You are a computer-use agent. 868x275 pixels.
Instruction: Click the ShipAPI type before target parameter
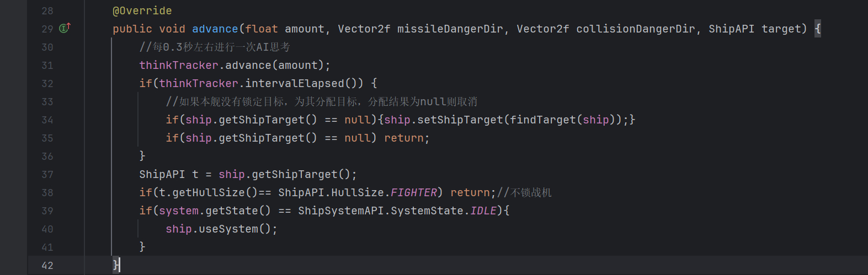(731, 29)
